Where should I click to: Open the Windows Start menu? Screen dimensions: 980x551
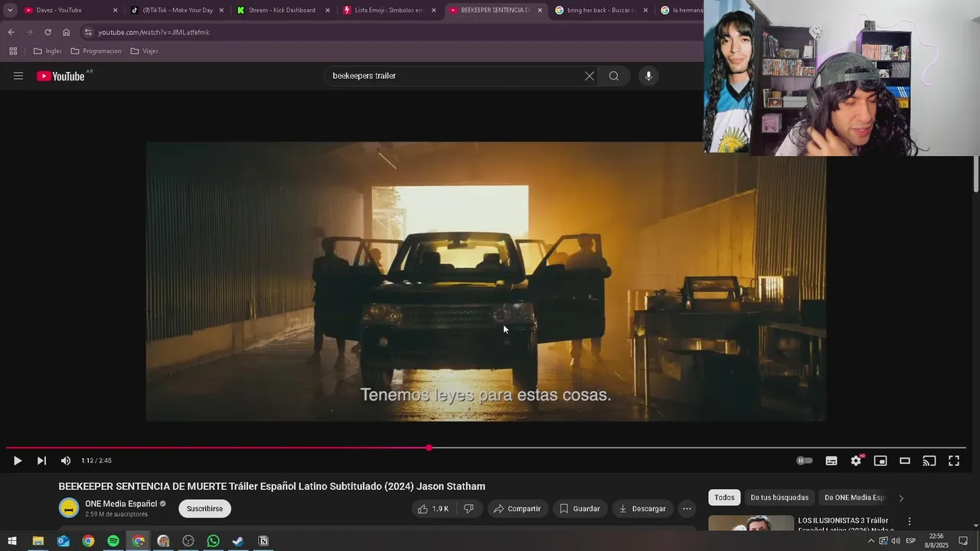coord(12,541)
